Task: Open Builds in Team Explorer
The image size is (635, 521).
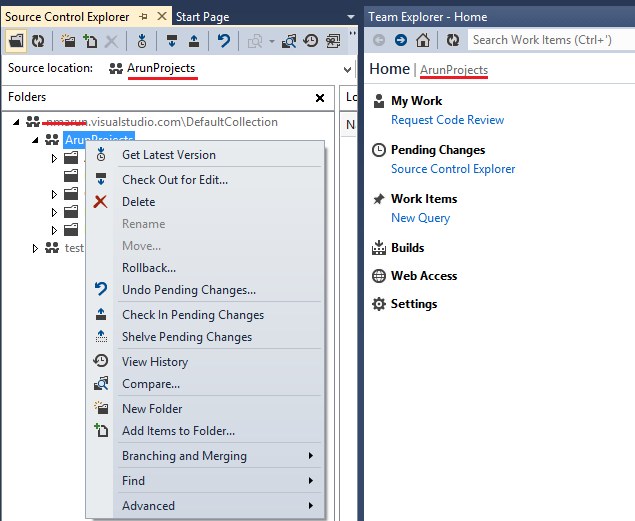Action: 407,248
